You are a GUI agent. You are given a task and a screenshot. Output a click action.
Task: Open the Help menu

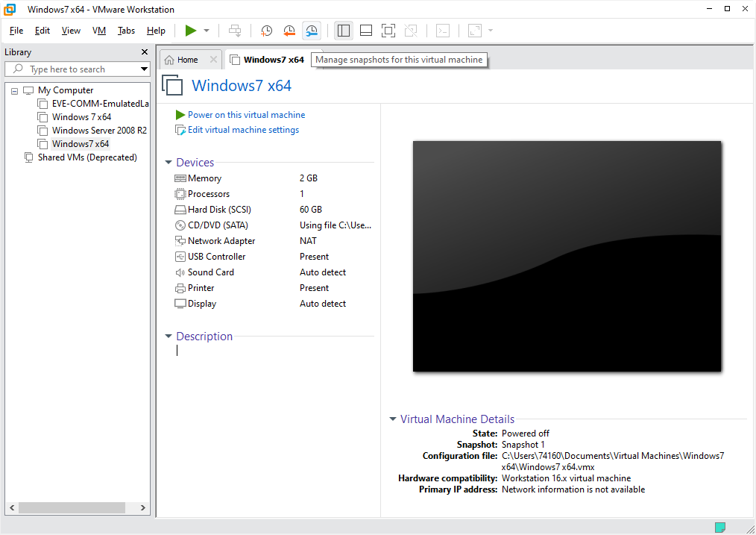[x=156, y=31]
